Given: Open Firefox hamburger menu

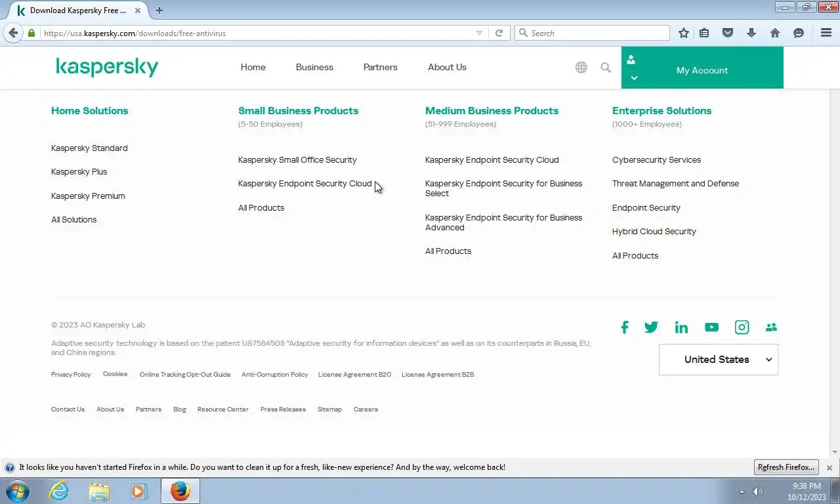Looking at the screenshot, I should 826,33.
